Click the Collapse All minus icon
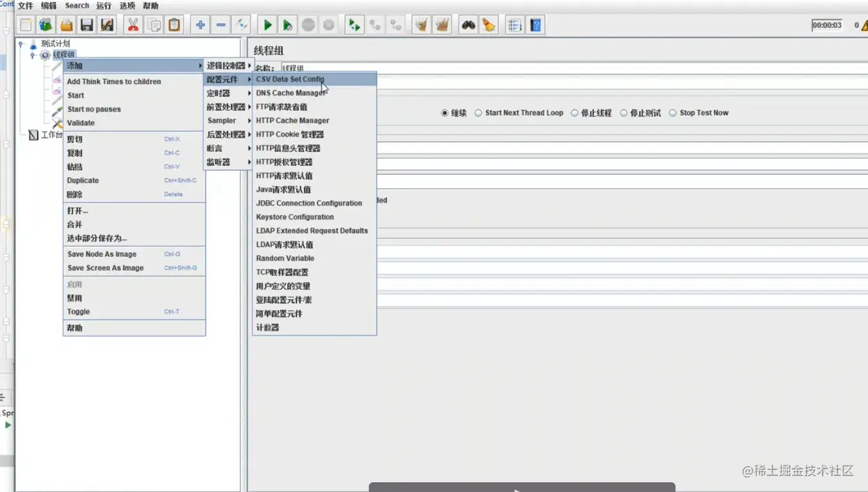 (221, 25)
